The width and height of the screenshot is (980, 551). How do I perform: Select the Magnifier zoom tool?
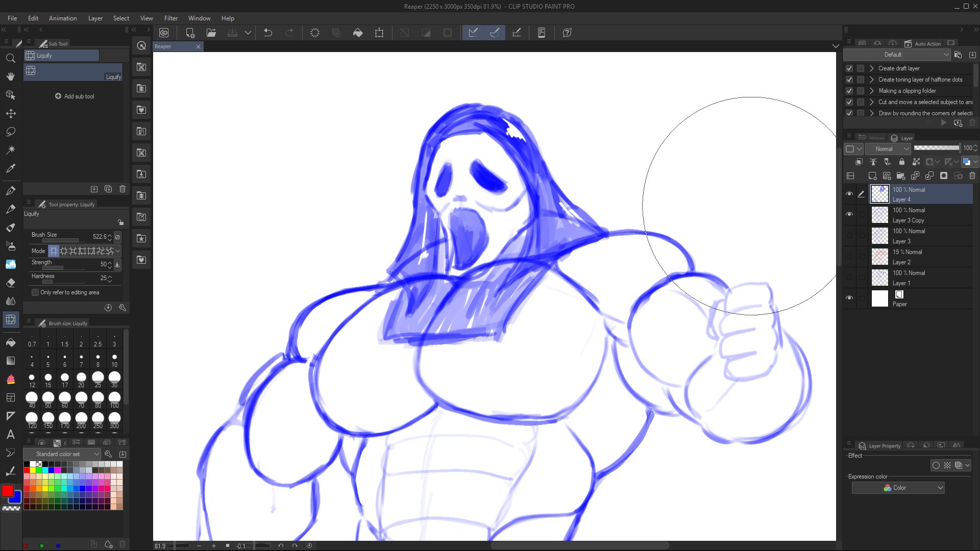click(x=10, y=58)
